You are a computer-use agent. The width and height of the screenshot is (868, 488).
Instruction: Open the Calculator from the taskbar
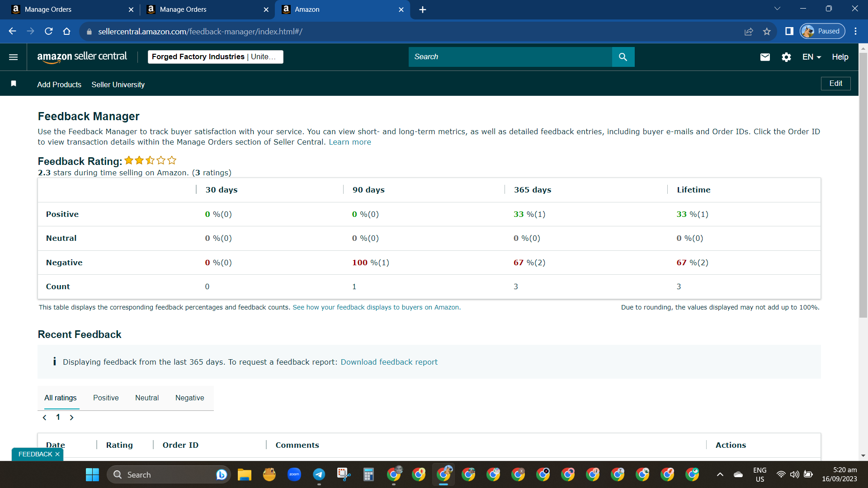369,474
